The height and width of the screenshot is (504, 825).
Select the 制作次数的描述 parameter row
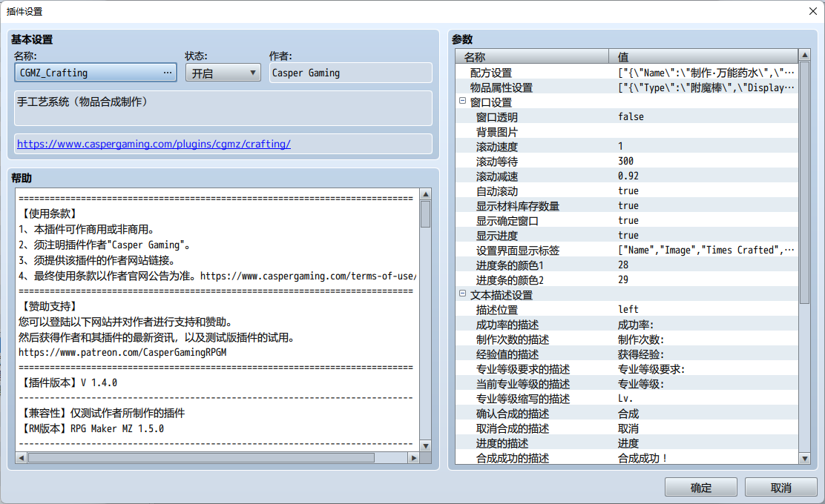point(627,339)
